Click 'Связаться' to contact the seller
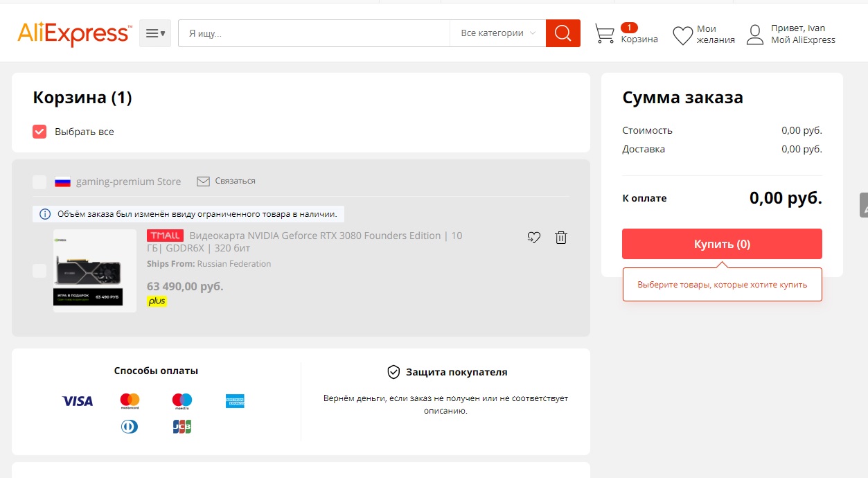Viewport: 868px width, 478px height. [x=236, y=181]
